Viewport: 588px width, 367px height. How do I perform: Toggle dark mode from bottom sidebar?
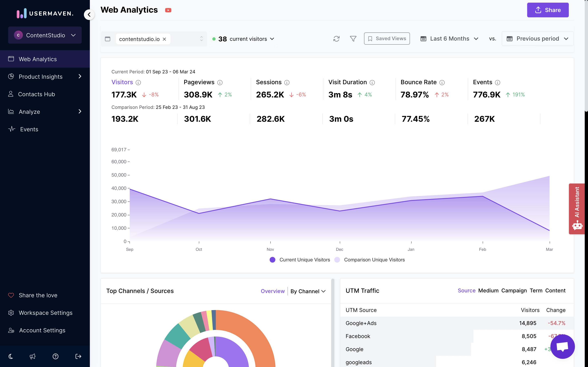click(x=11, y=356)
